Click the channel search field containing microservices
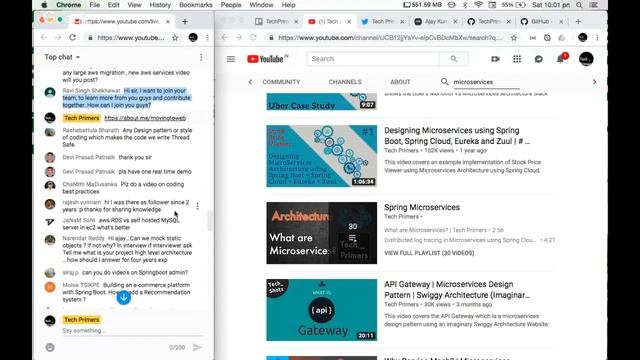The height and width of the screenshot is (360, 640). (486, 82)
